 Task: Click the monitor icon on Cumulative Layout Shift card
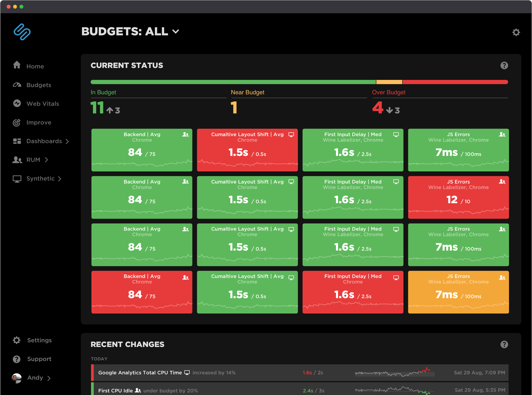pos(292,134)
